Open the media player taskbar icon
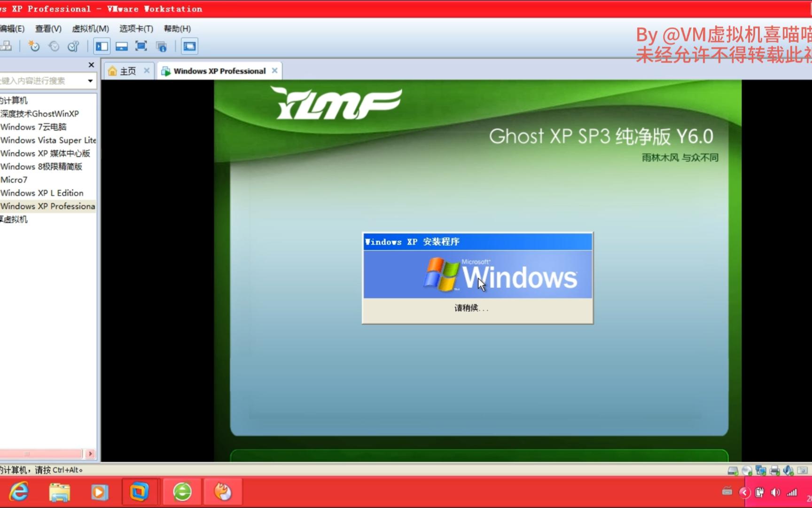This screenshot has height=508, width=812. (99, 492)
